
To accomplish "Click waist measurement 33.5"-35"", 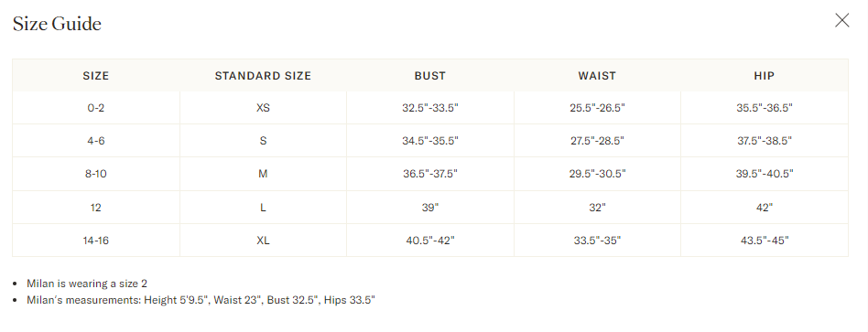I will click(597, 241).
